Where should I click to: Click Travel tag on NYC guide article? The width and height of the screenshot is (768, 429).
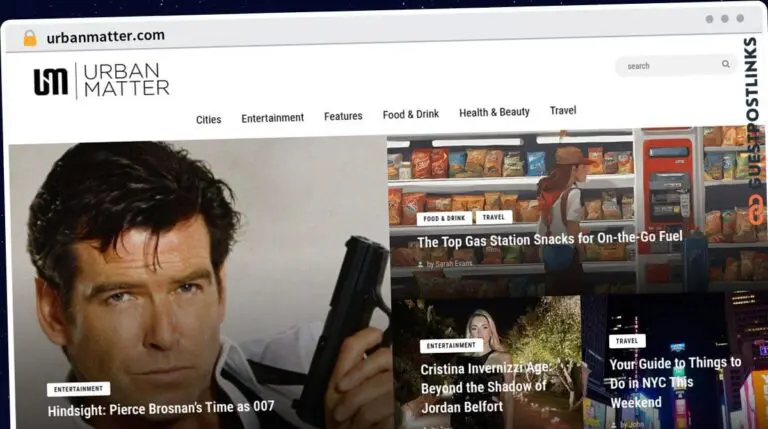[627, 341]
